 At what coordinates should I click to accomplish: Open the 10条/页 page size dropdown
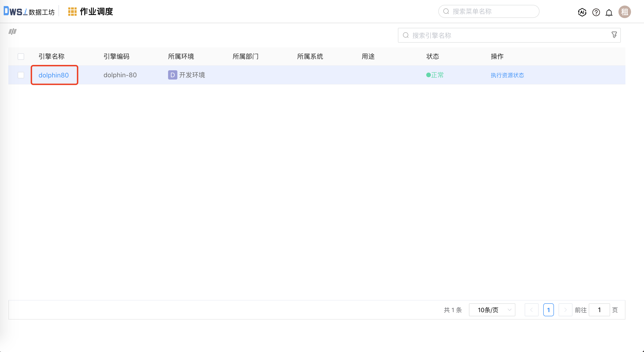coord(492,310)
